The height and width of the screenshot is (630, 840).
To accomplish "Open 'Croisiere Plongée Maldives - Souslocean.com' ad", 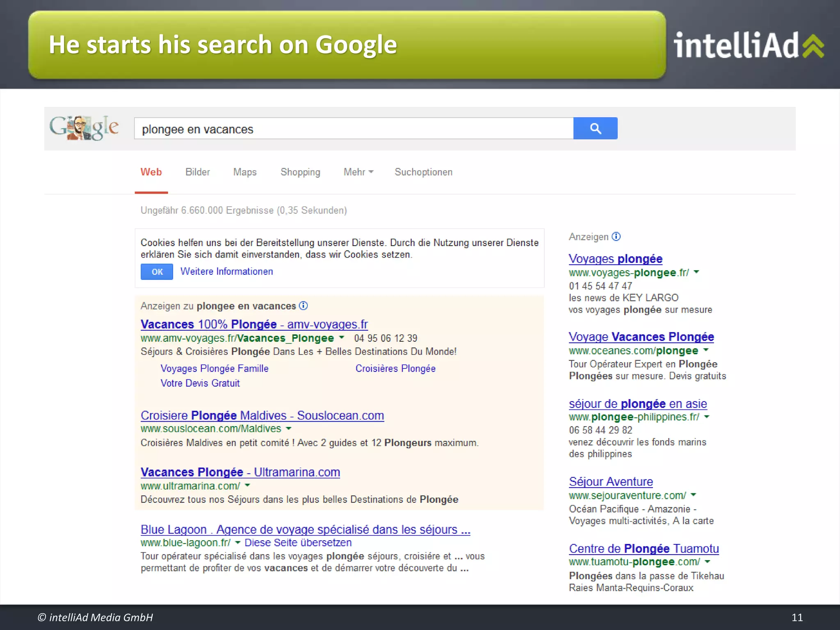I will coord(262,415).
